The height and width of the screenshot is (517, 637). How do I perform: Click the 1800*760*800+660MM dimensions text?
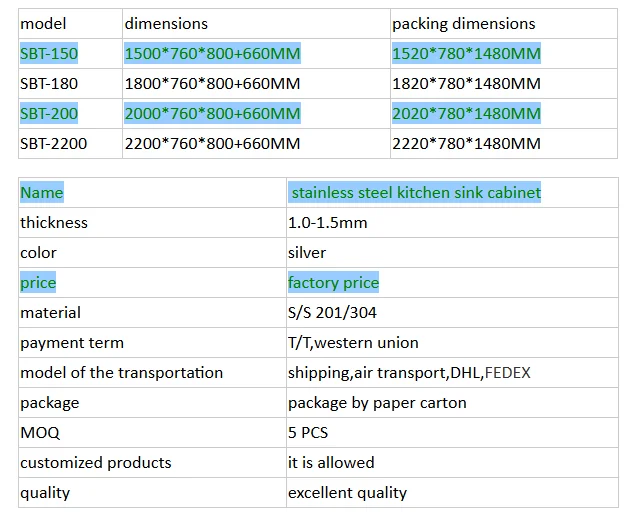tap(212, 84)
